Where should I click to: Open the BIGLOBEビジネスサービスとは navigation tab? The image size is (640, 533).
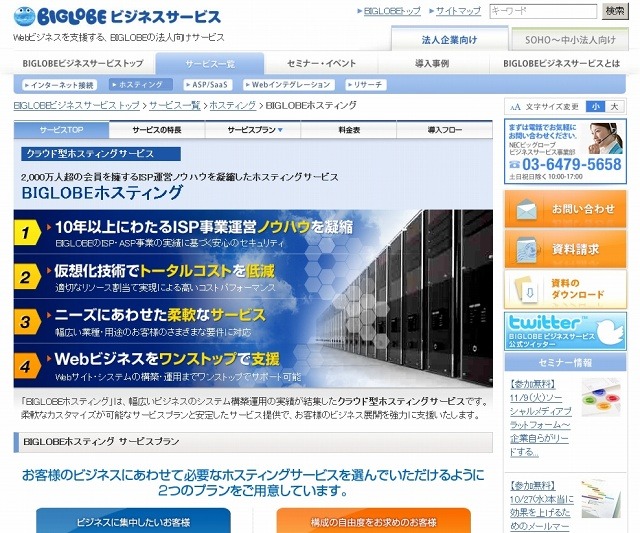[561, 63]
